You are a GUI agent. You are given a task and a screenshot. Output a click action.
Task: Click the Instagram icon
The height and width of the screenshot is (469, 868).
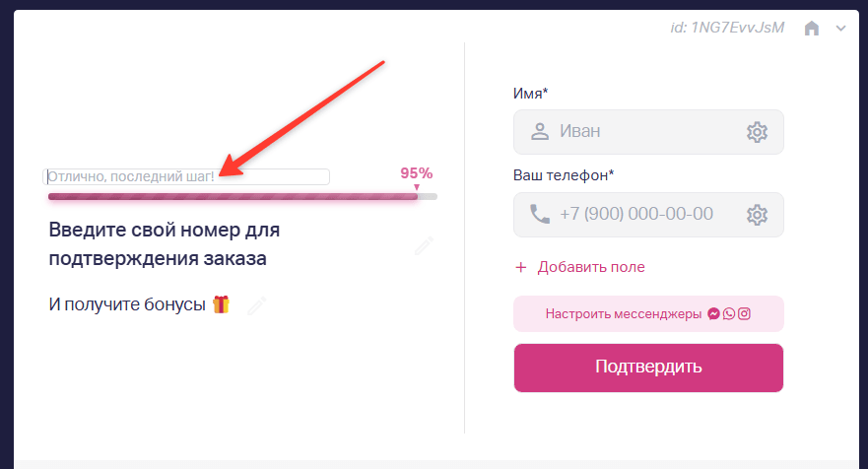tap(744, 314)
